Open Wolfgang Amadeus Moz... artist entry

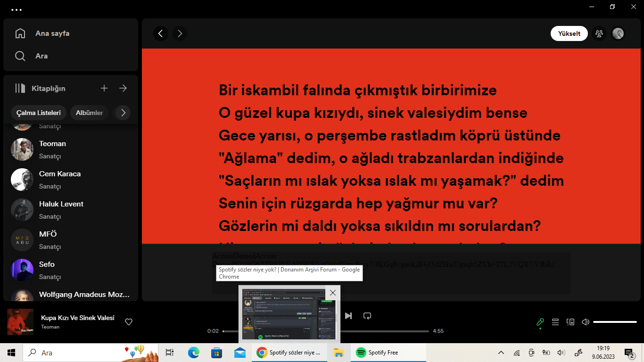point(71,295)
